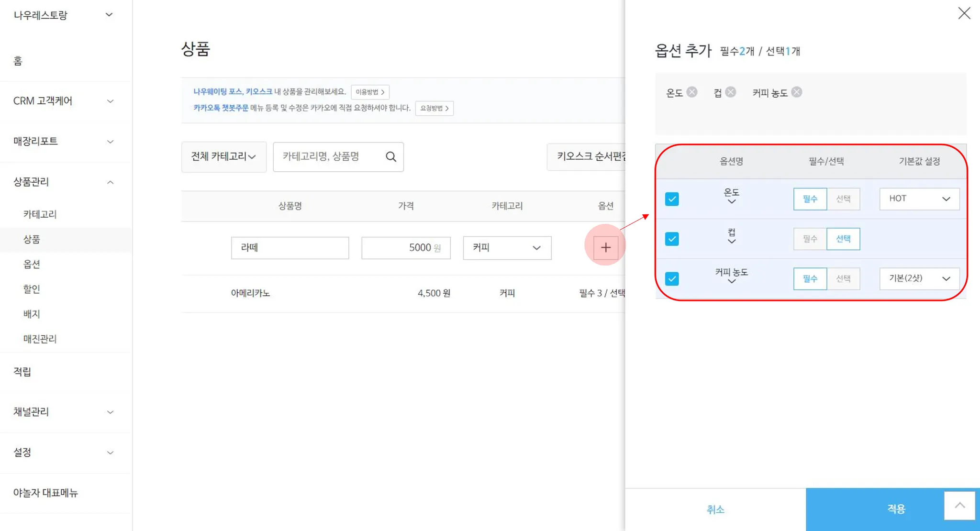Uncheck the 컵 option checkbox
Viewport: 980px width, 531px height.
[672, 239]
